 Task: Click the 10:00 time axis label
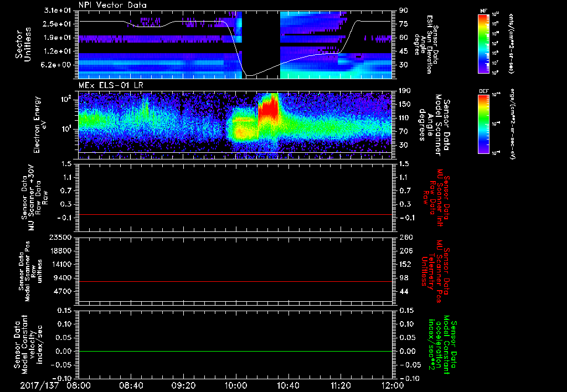(x=236, y=385)
